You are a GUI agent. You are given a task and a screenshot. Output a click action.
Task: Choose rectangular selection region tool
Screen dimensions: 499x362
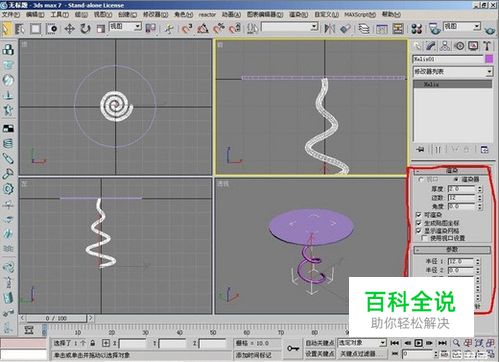(35, 29)
